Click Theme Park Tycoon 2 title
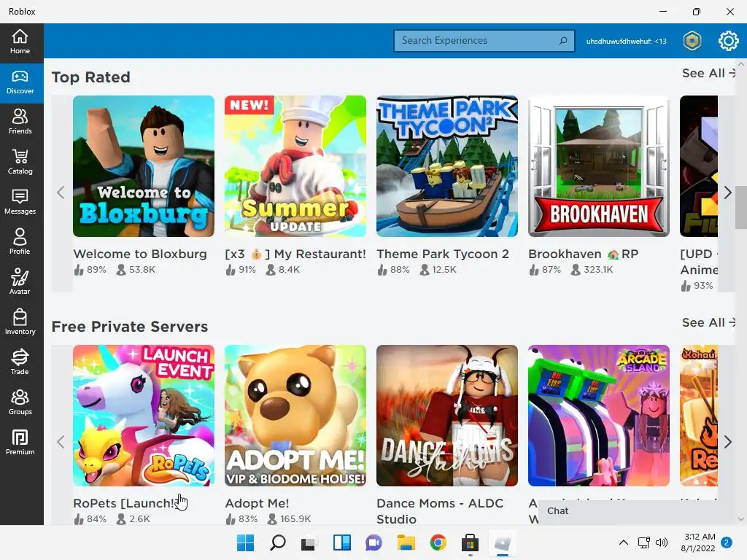The image size is (747, 560). tap(443, 254)
